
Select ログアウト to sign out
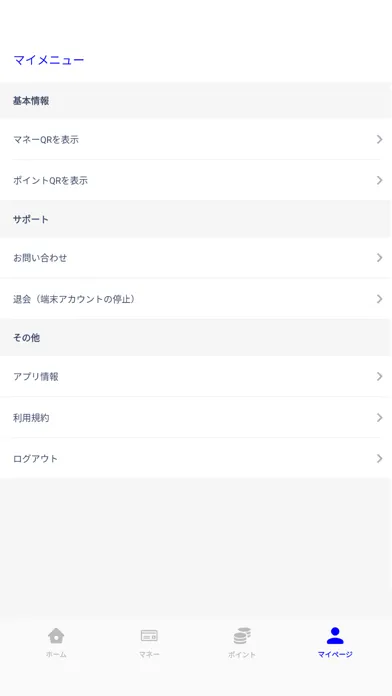pyautogui.click(x=196, y=458)
